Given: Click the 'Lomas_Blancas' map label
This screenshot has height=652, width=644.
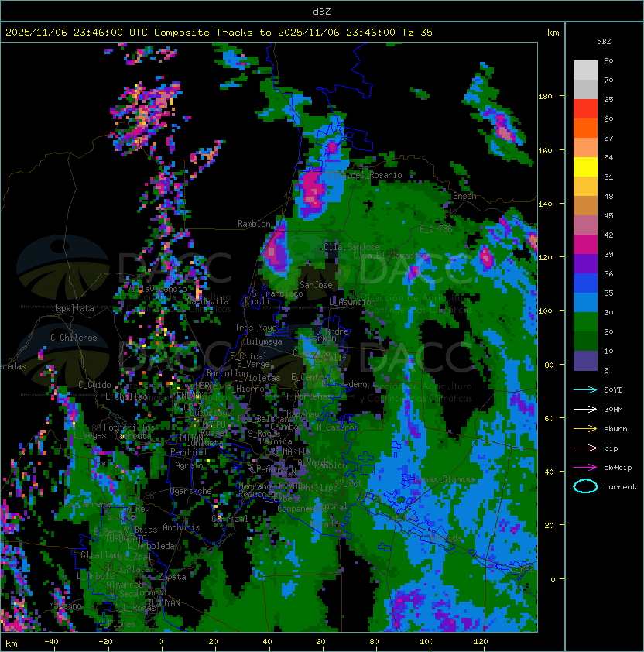Looking at the screenshot, I should [x=444, y=479].
